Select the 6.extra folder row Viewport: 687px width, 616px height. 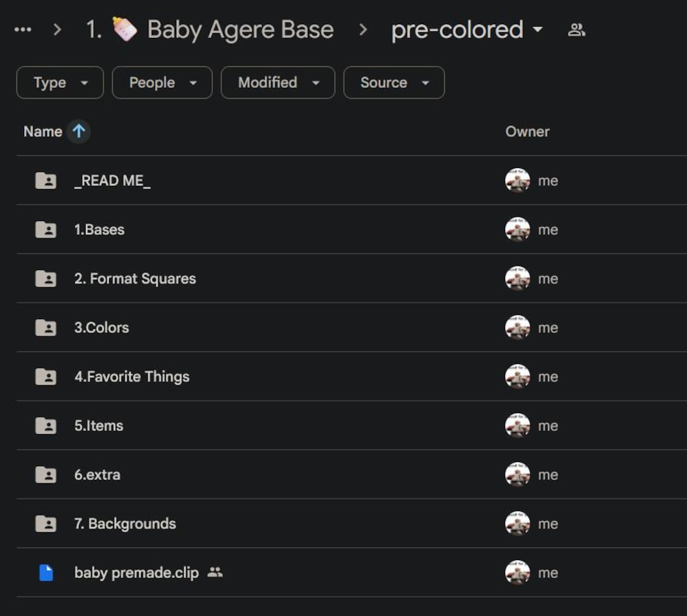[x=351, y=474]
